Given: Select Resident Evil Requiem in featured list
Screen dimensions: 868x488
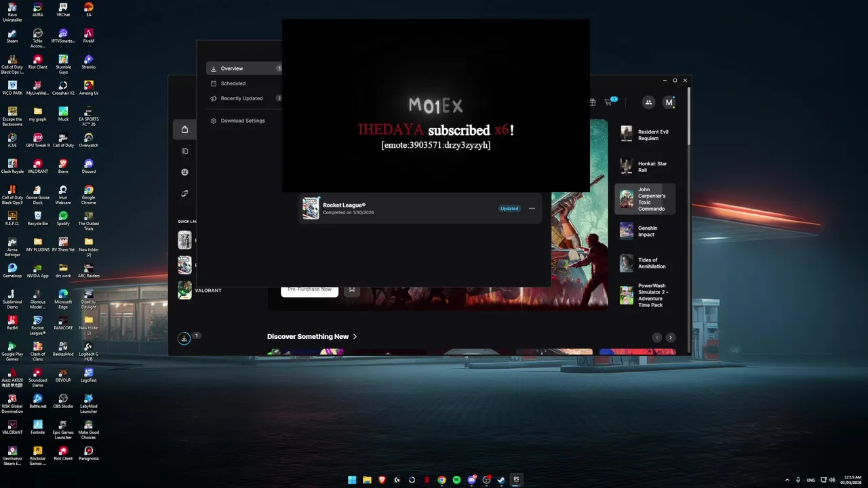Looking at the screenshot, I should tap(645, 135).
